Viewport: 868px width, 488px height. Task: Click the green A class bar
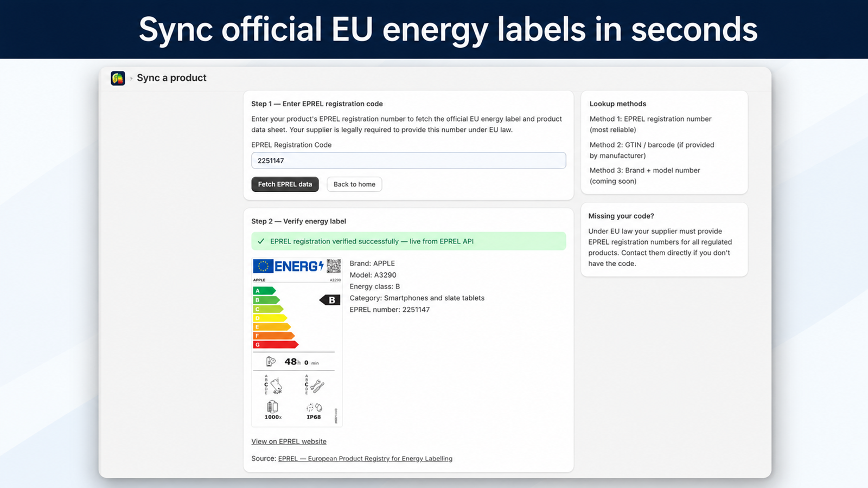265,291
